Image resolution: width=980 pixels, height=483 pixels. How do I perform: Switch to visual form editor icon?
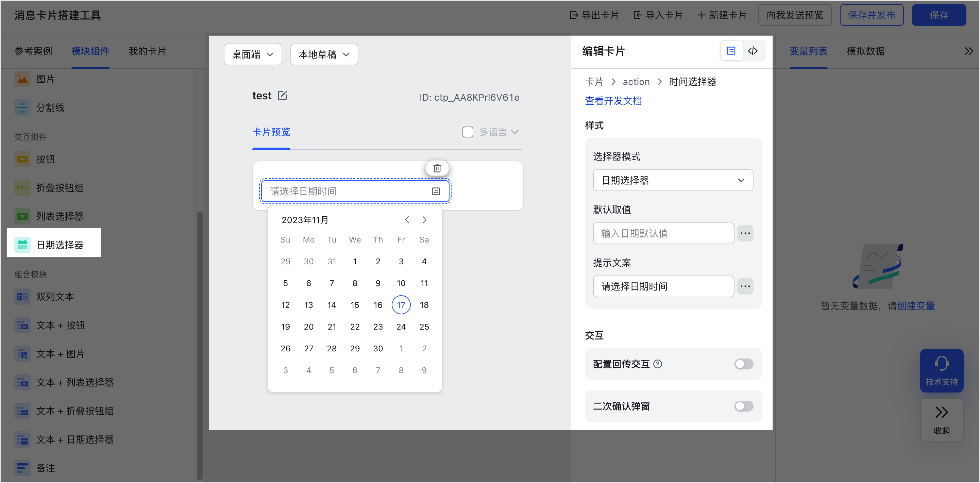click(731, 51)
